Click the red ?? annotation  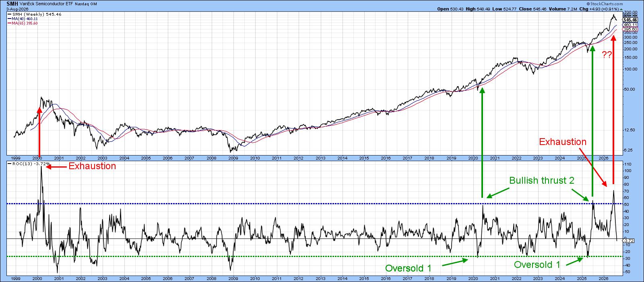click(607, 55)
